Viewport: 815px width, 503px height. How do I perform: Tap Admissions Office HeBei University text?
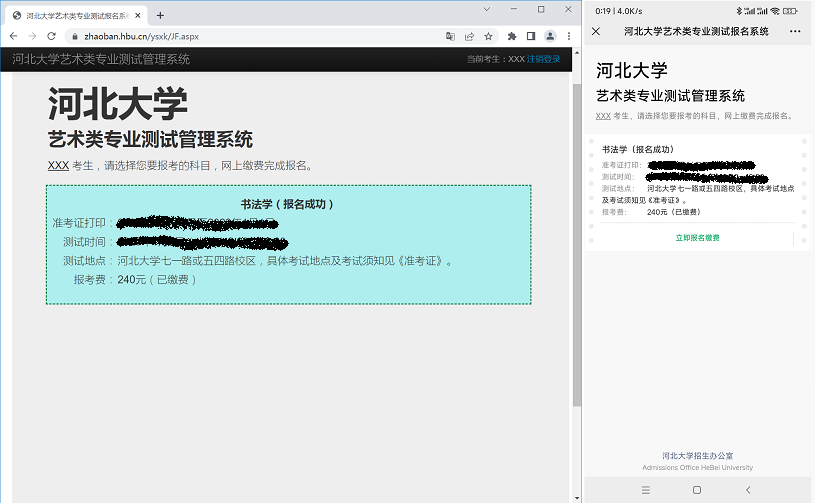698,468
